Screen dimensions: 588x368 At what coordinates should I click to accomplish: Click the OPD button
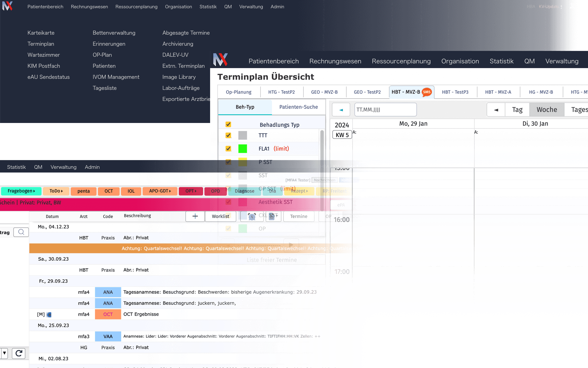(216, 191)
